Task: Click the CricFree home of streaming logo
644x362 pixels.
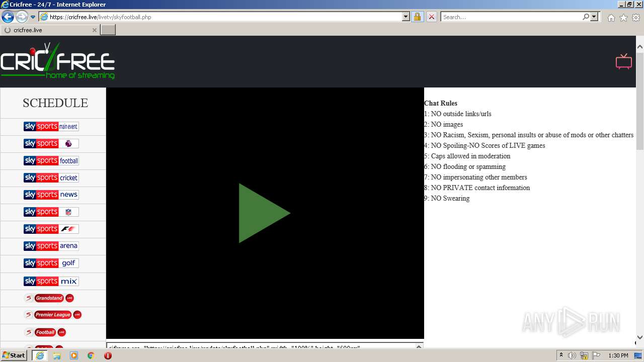Action: pos(58,61)
